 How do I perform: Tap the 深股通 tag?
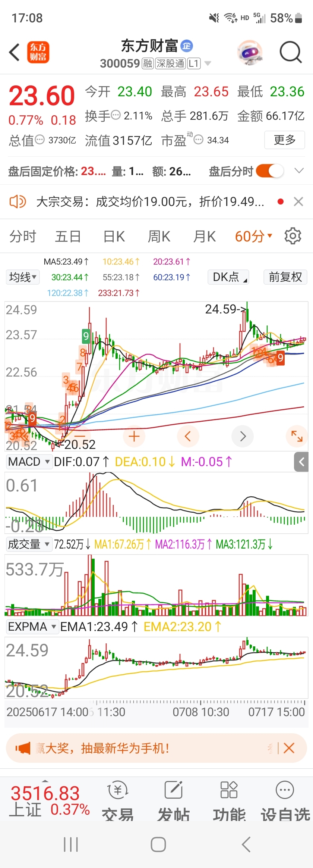[x=170, y=63]
